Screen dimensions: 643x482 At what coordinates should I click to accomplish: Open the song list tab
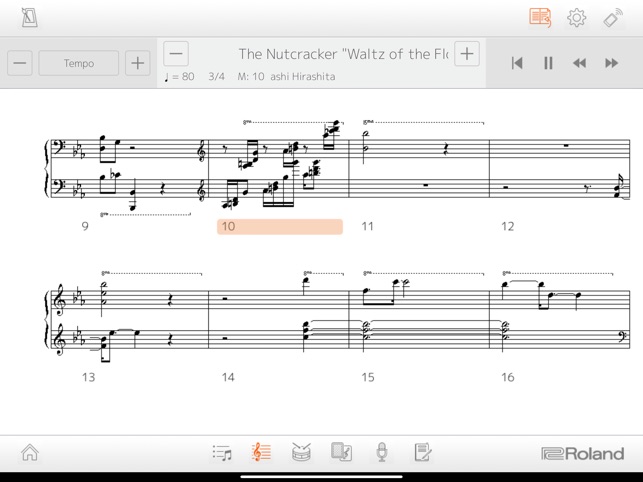pos(222,453)
